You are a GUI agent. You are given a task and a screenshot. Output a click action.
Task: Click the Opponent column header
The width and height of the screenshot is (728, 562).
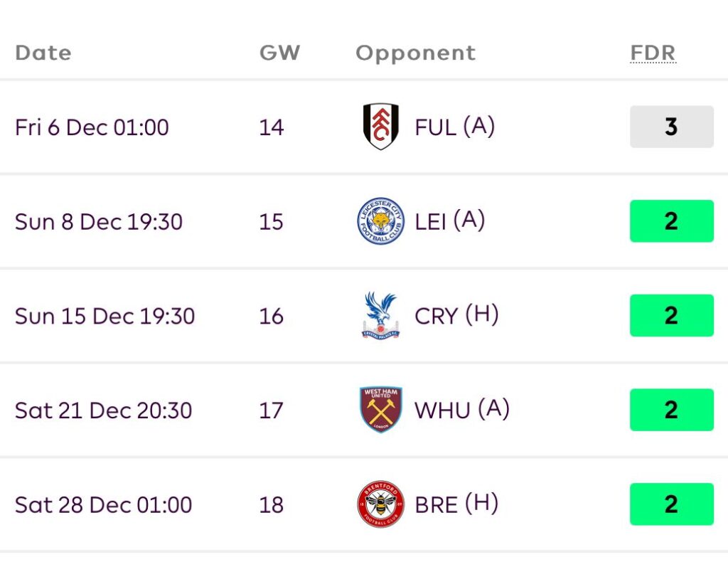click(x=415, y=53)
